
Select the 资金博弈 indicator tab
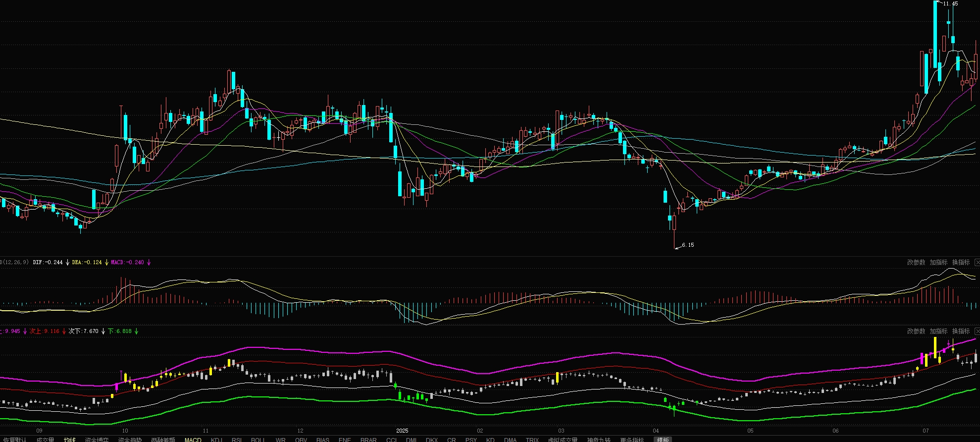[97, 440]
